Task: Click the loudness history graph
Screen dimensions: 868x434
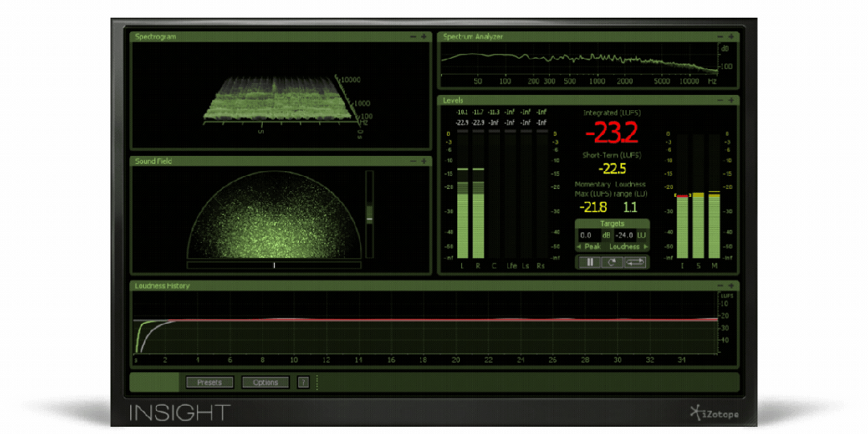Action: [425, 323]
